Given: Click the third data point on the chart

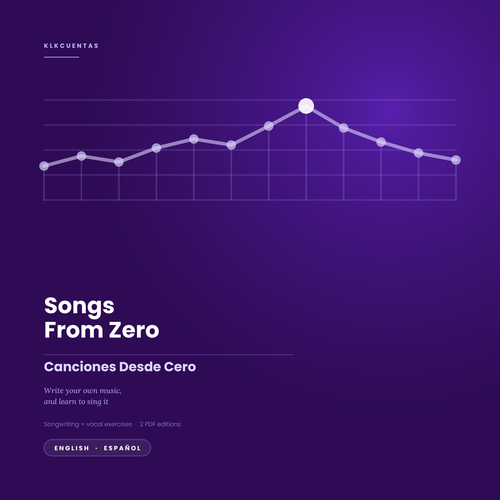Looking at the screenshot, I should coord(119,162).
